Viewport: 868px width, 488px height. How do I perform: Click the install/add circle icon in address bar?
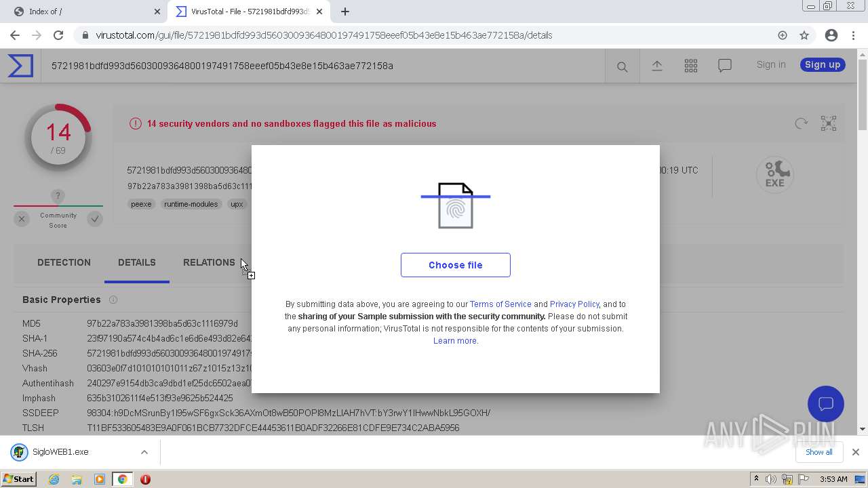tap(783, 35)
